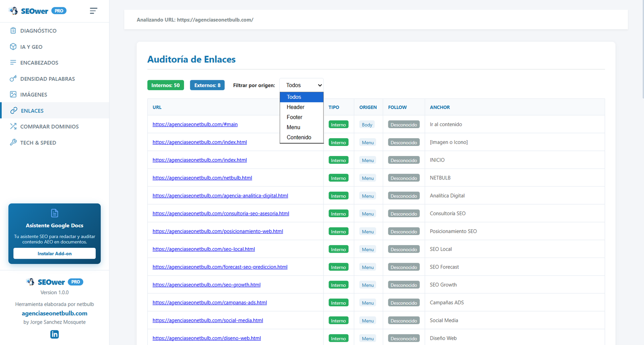Open the agencia-analitica-digital.html link
The image size is (644, 345).
click(220, 195)
